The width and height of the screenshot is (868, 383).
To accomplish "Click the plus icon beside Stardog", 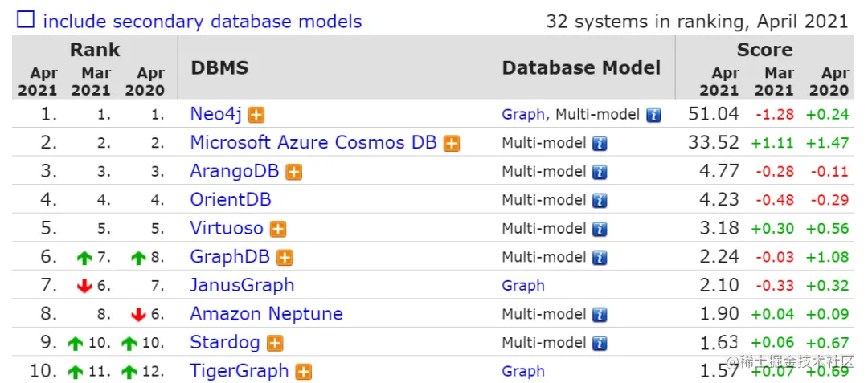I will pos(275,344).
